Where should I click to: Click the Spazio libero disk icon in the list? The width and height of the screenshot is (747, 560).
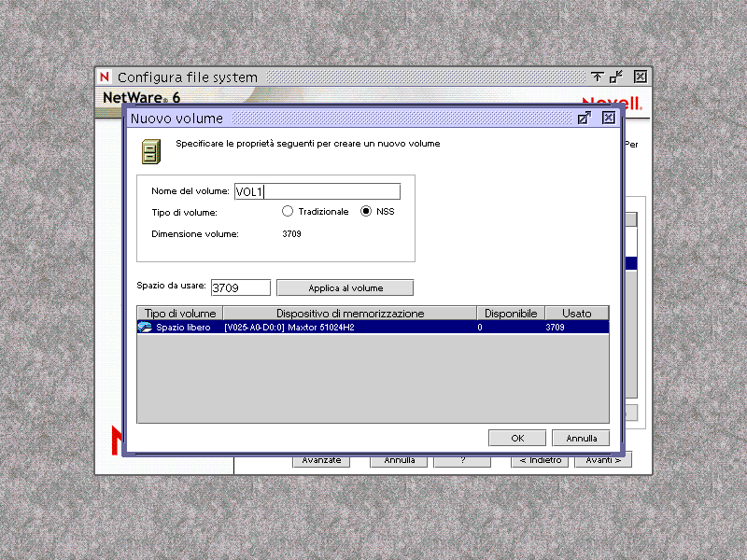tap(145, 328)
